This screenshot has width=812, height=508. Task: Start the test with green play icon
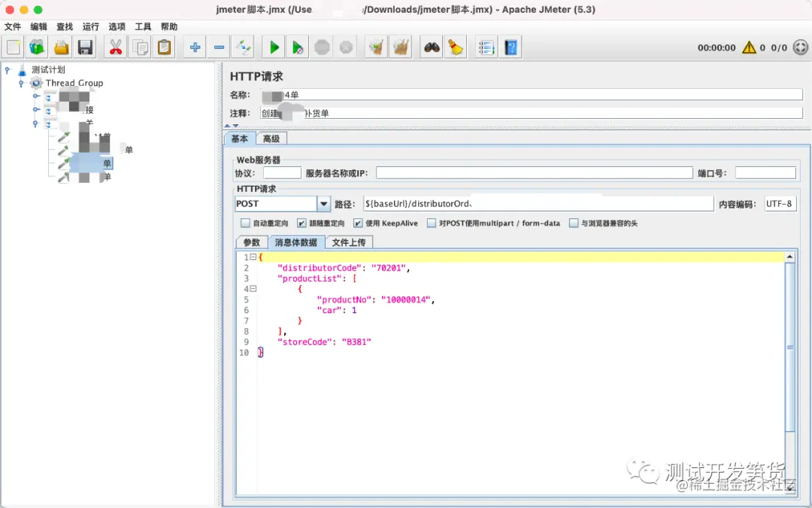point(274,47)
